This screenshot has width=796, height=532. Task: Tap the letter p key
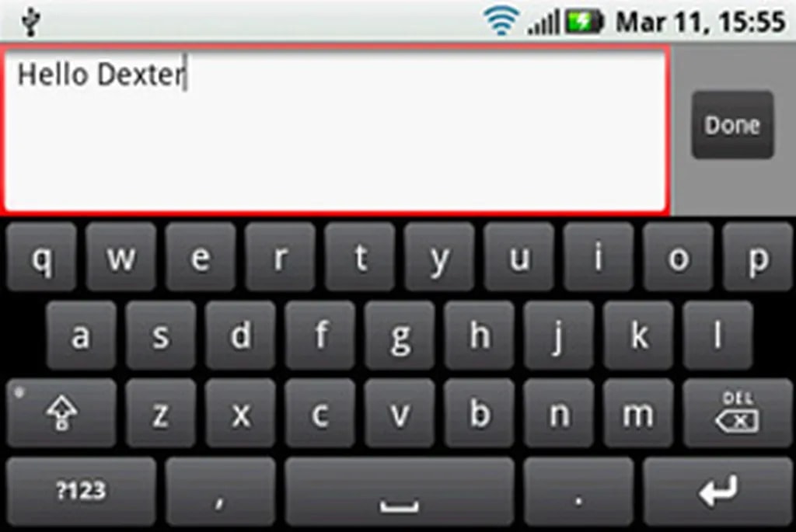click(x=757, y=257)
